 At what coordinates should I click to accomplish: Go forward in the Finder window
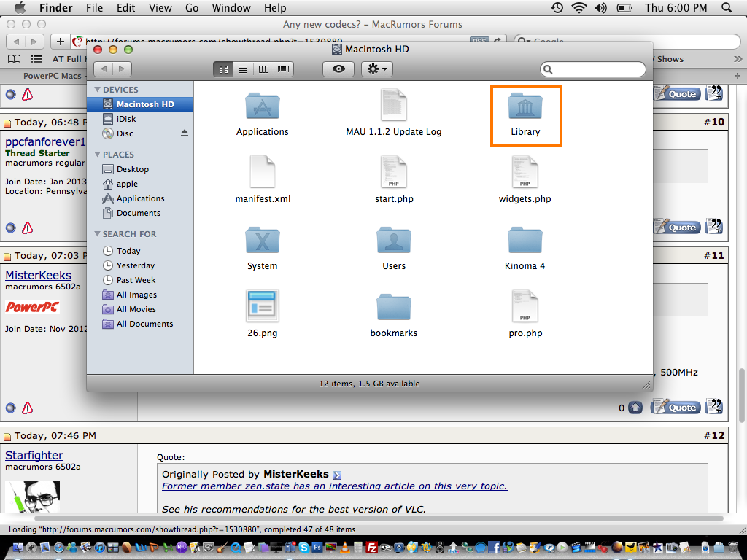click(x=122, y=69)
